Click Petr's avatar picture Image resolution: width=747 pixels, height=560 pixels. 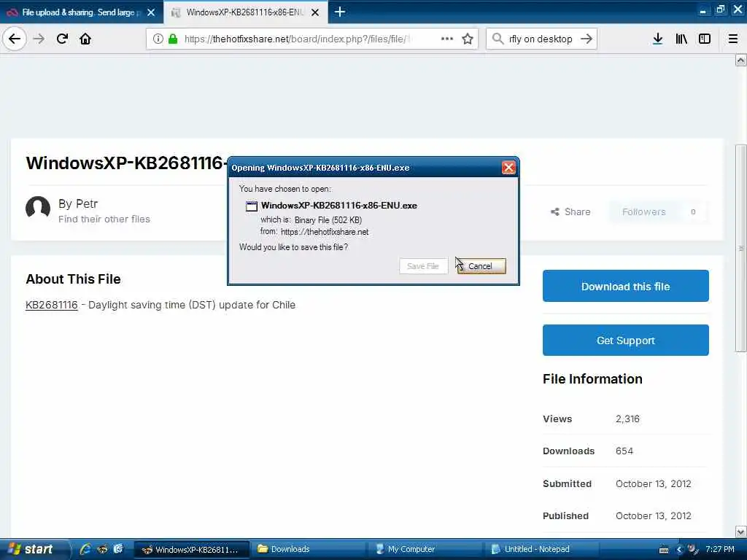tap(38, 209)
